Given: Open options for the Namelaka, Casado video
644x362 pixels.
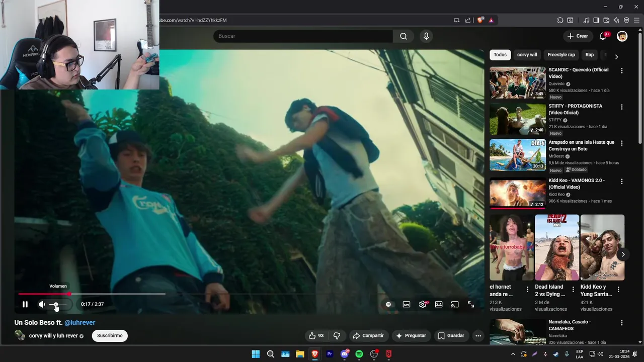Looking at the screenshot, I should [x=622, y=323].
